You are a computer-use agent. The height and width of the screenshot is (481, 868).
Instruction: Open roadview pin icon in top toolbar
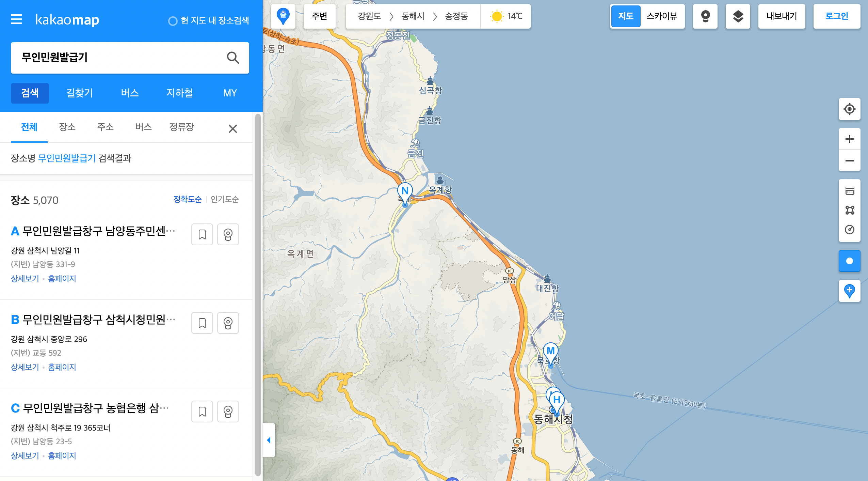(705, 16)
